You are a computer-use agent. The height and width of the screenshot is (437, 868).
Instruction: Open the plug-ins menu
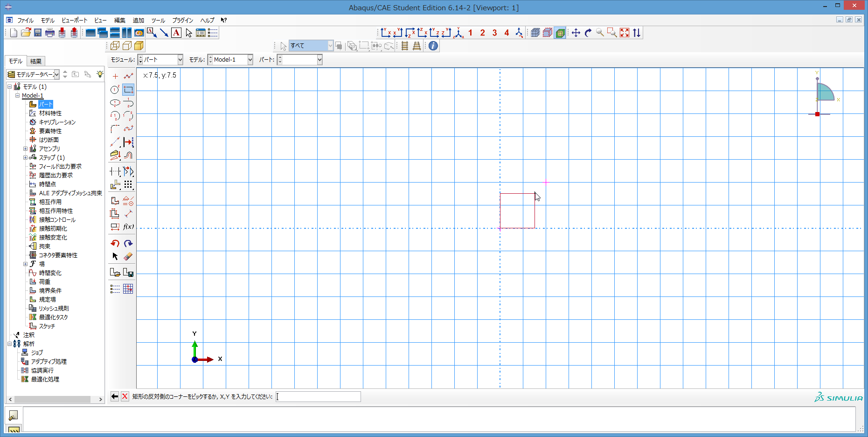pyautogui.click(x=182, y=21)
